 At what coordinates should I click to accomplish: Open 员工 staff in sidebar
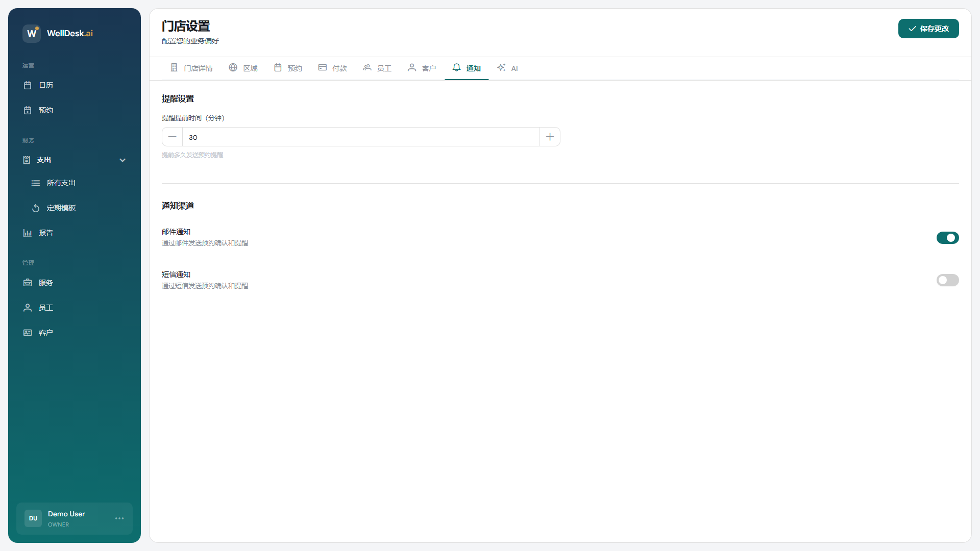pyautogui.click(x=45, y=308)
